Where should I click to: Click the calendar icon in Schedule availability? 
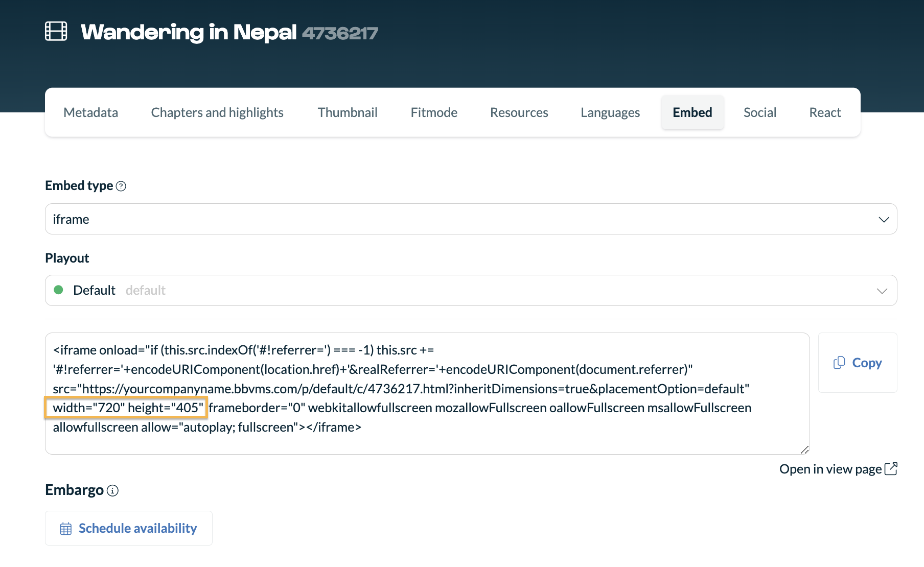pos(66,529)
